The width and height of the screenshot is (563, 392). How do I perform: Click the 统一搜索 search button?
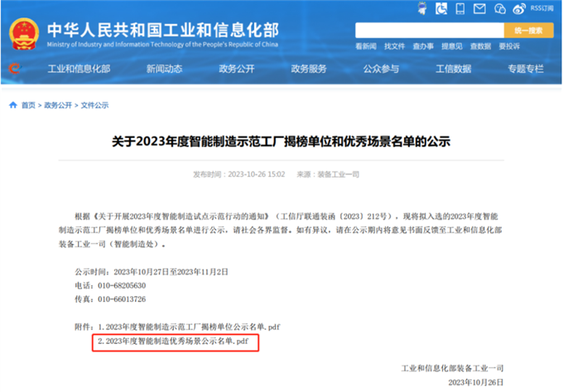[528, 31]
